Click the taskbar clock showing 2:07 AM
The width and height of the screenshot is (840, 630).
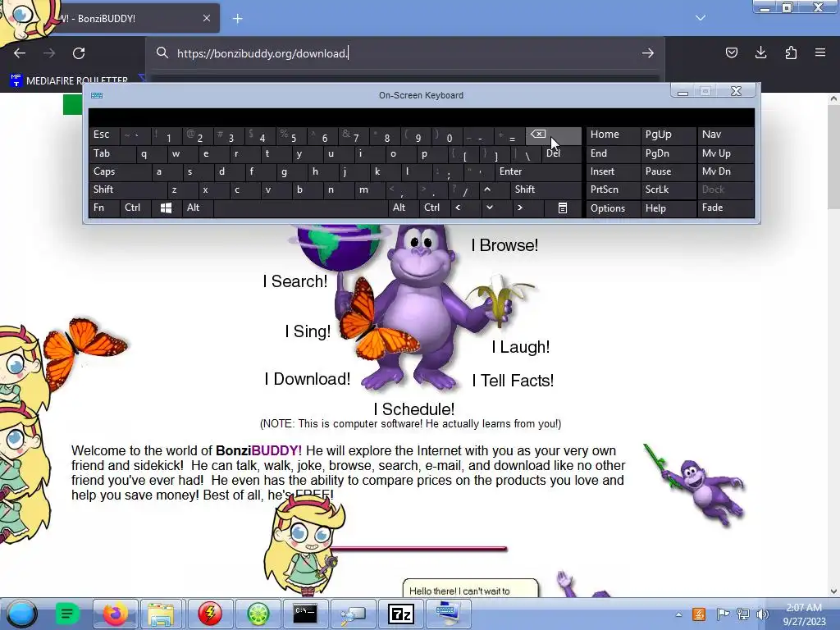tap(804, 614)
